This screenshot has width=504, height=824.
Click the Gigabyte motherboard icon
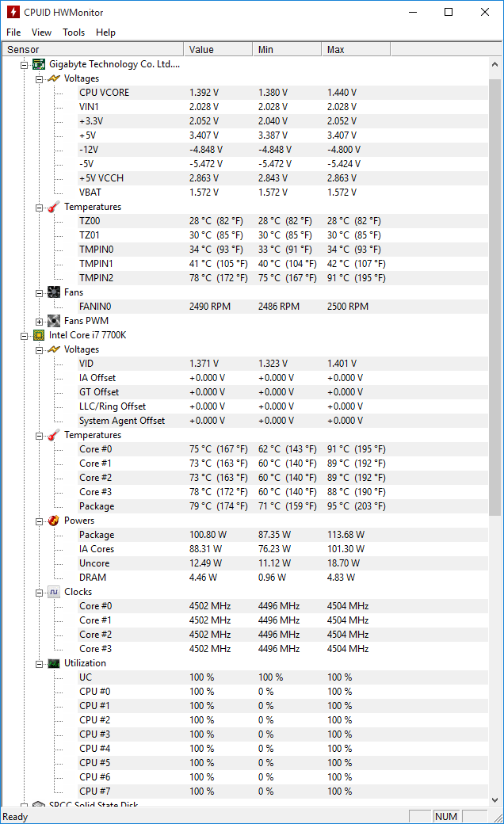(39, 64)
